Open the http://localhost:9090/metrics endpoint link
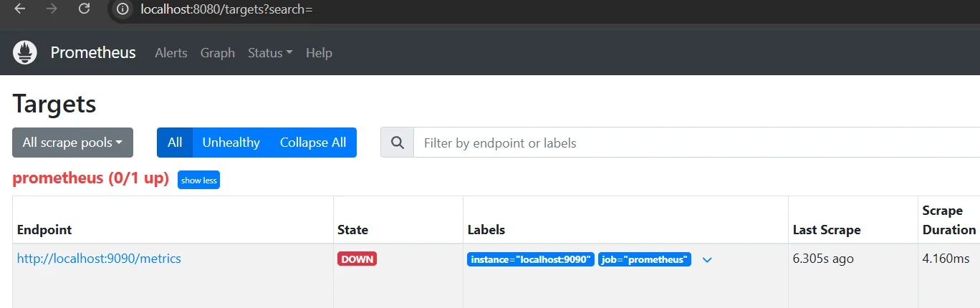Screen dimensions: 980x308 coord(99,259)
